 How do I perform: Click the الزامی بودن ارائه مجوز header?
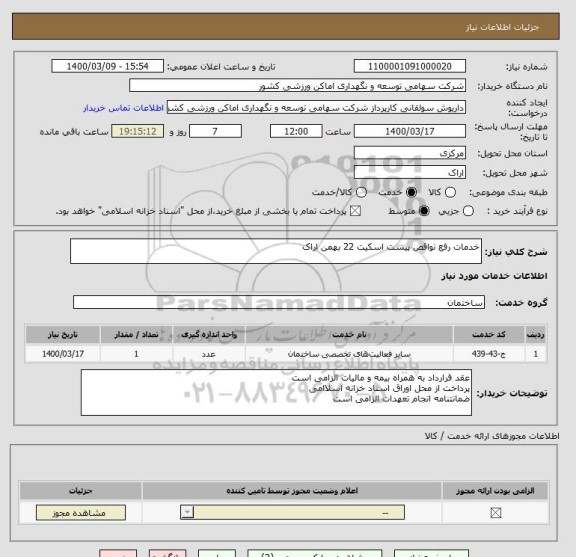coord(495,491)
